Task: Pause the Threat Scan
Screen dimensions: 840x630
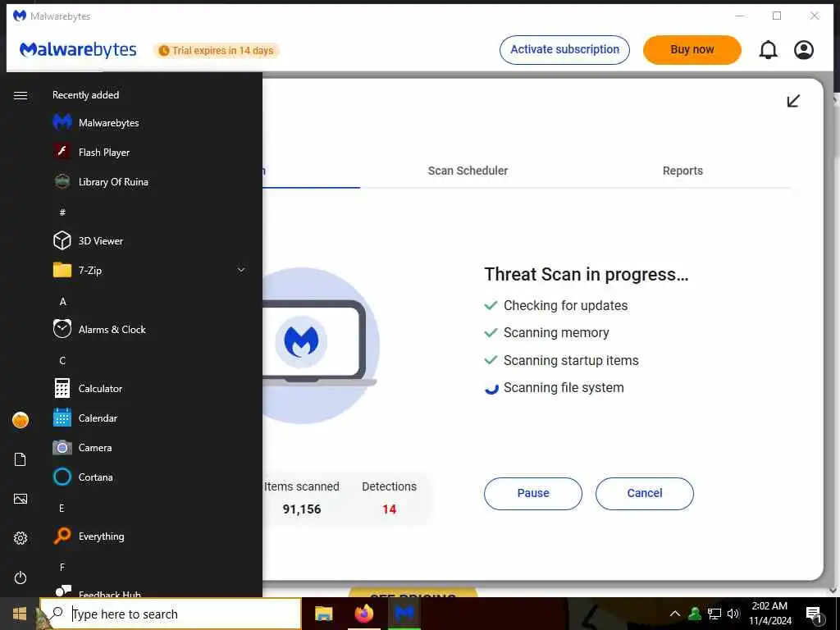Action: [533, 493]
